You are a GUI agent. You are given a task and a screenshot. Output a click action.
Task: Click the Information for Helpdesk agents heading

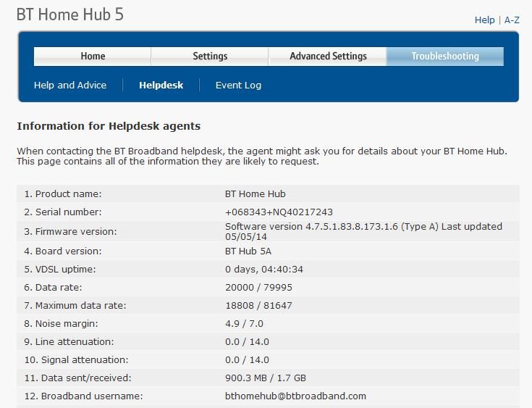pyautogui.click(x=109, y=126)
